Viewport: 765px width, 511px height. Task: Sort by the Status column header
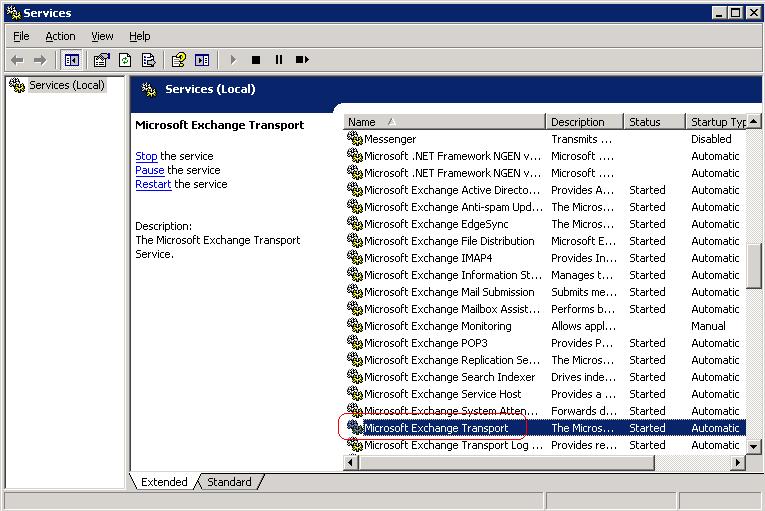(x=655, y=122)
